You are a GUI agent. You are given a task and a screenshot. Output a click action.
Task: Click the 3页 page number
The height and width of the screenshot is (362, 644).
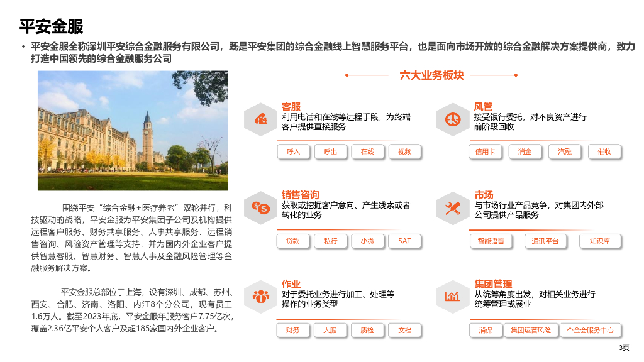coord(624,348)
